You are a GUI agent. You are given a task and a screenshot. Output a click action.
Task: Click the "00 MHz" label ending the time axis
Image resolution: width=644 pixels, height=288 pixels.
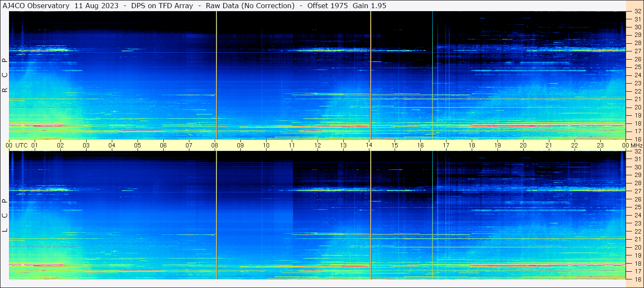632,145
